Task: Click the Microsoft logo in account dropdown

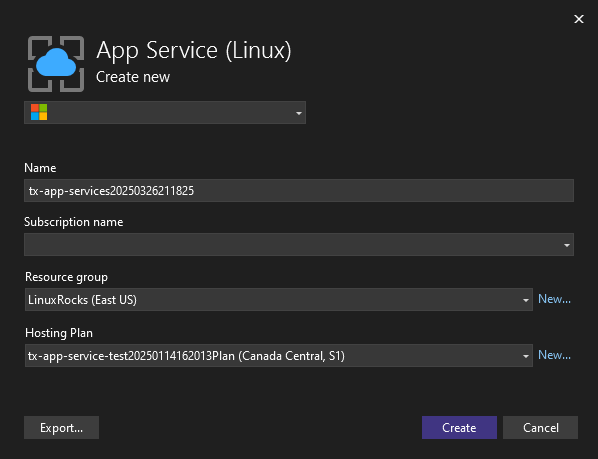Action: (x=39, y=112)
